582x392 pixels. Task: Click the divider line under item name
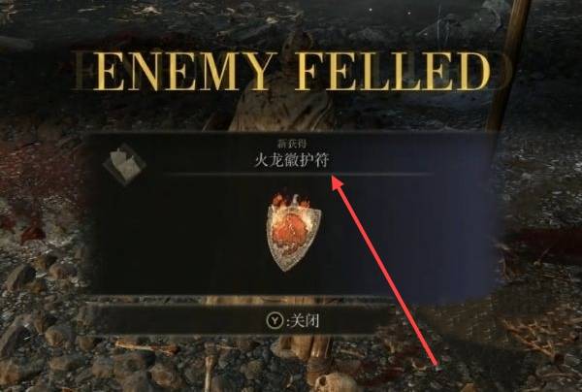298,174
